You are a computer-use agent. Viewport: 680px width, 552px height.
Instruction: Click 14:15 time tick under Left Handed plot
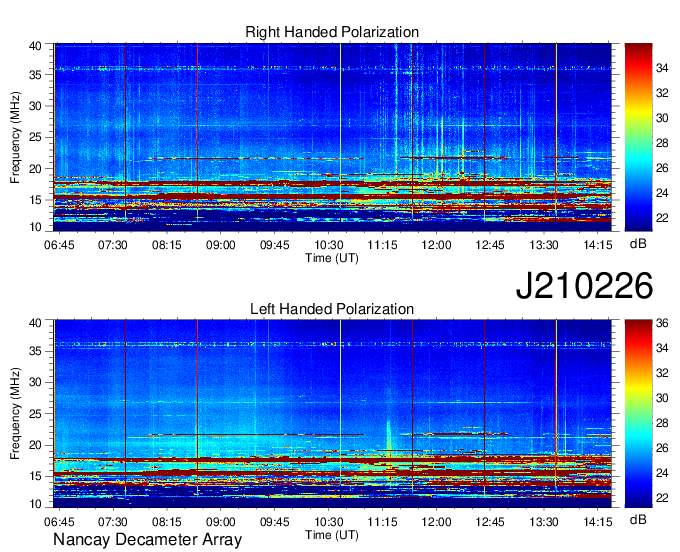(x=598, y=522)
